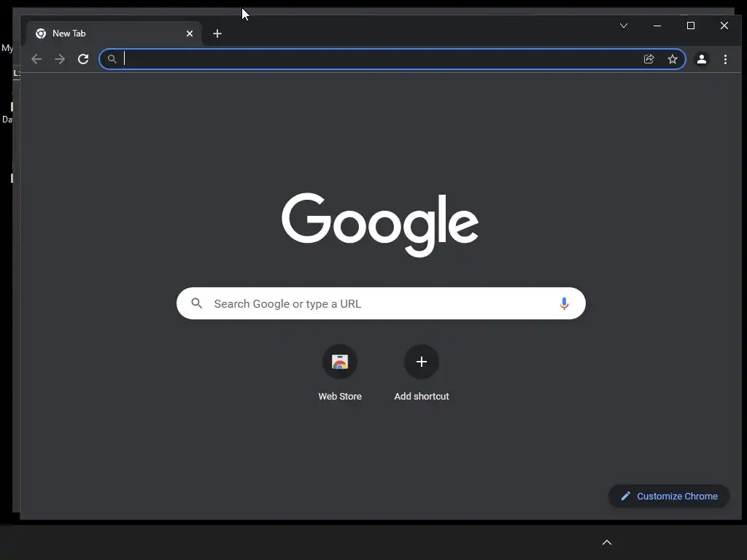Viewport: 747px width, 560px height.
Task: Click the forward navigation arrow
Action: coord(60,59)
